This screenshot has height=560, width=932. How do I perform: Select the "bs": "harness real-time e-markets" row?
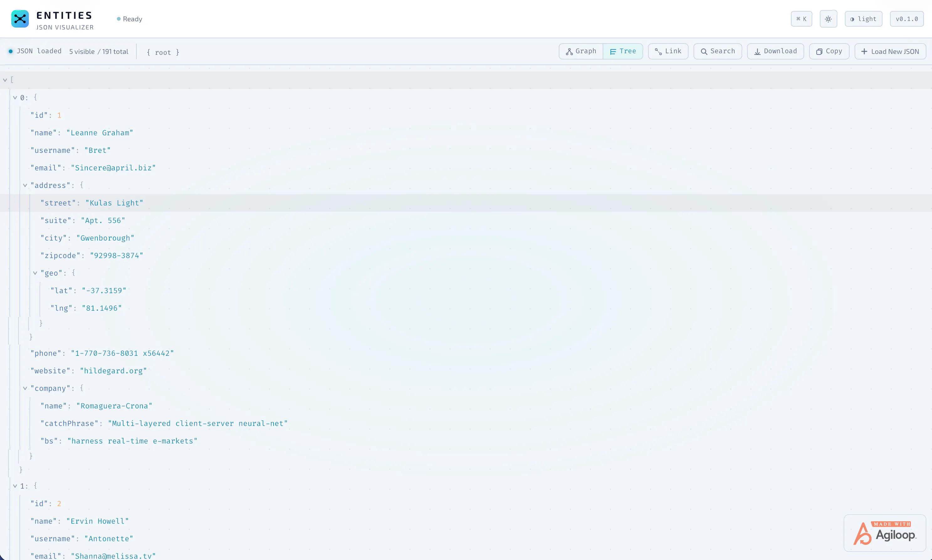[x=466, y=441]
